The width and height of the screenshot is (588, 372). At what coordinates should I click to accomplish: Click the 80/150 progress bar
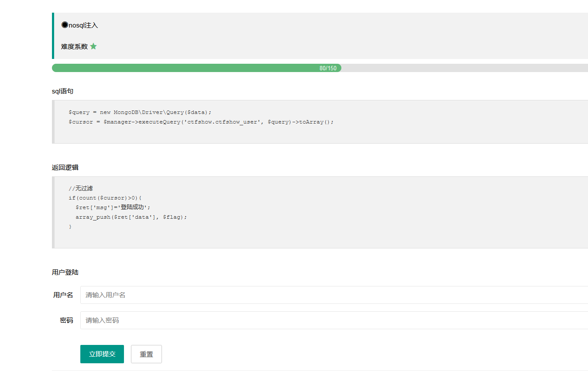[x=320, y=68]
